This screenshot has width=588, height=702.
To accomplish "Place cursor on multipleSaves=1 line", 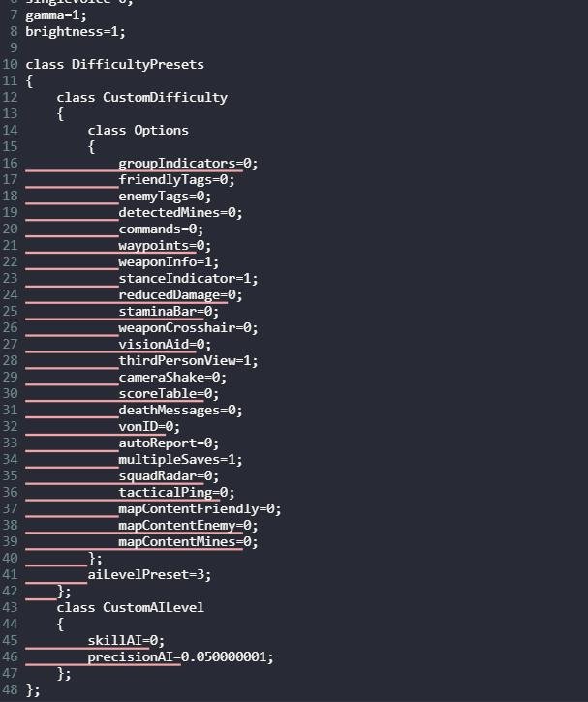I will 180,459.
